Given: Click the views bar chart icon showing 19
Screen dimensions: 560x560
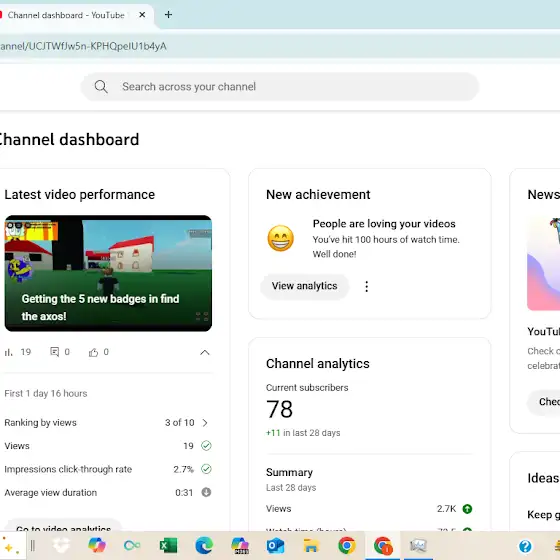Looking at the screenshot, I should 9,352.
